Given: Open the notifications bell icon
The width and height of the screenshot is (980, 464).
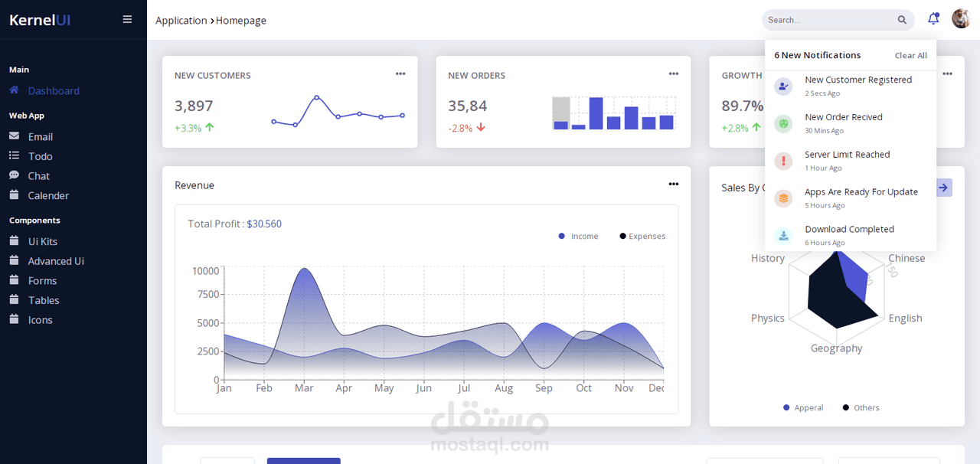Looking at the screenshot, I should [933, 18].
